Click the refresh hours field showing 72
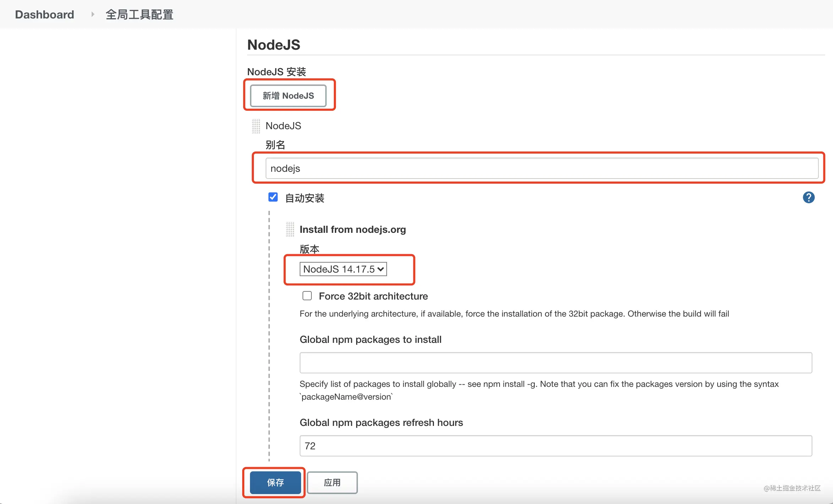833x504 pixels. [x=556, y=446]
